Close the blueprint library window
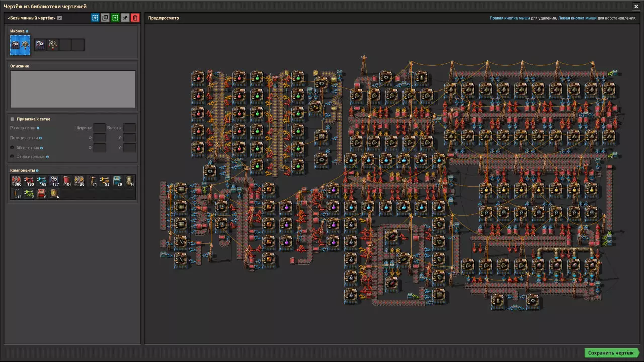Screen dimensions: 644x362 636,6
